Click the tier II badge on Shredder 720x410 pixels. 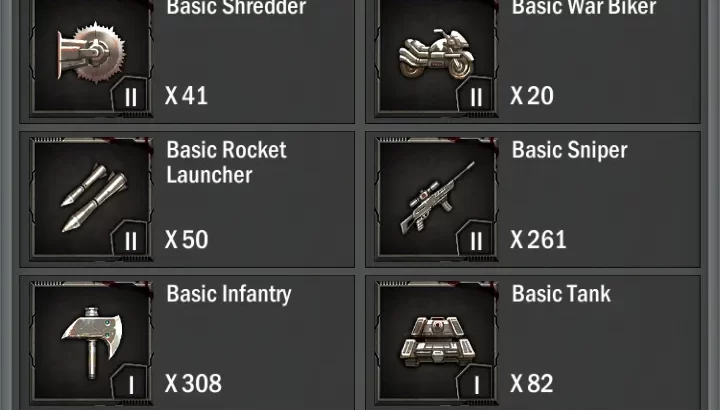tap(131, 97)
